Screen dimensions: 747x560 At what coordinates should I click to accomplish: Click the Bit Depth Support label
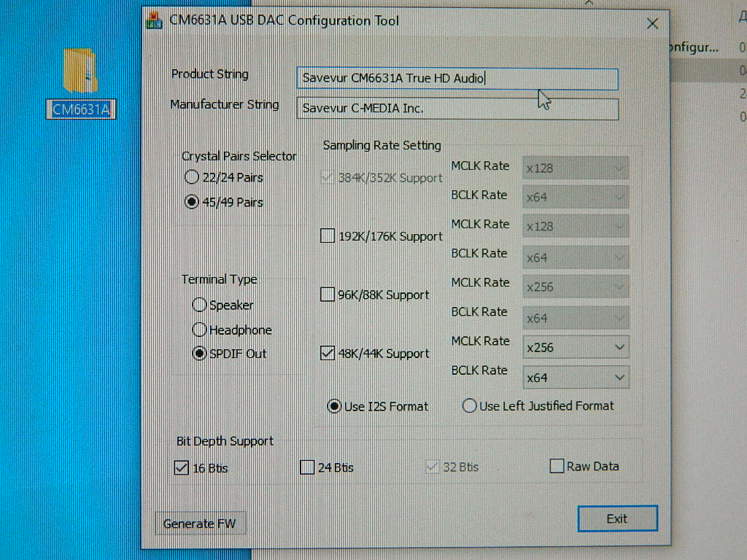point(225,441)
